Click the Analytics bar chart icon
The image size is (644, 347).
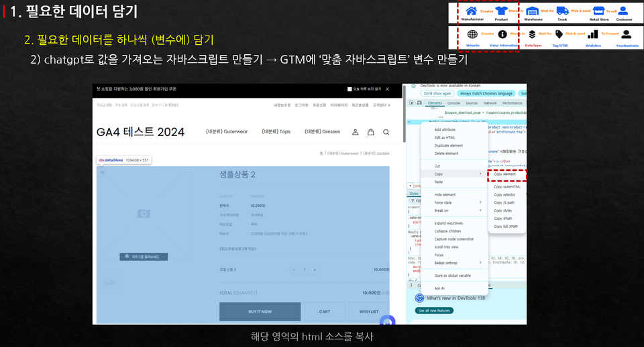[x=592, y=34]
